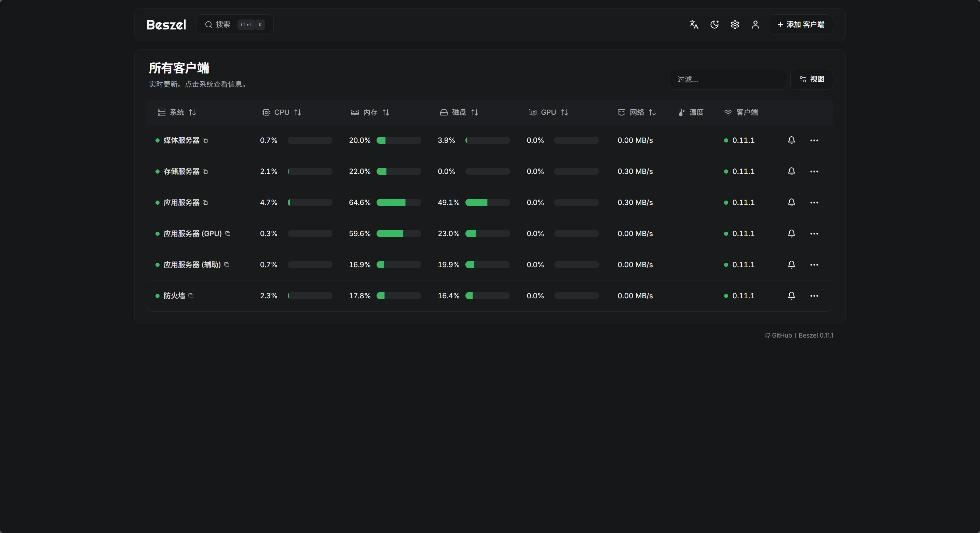Click 媒体服务器 disk value 3.9%
This screenshot has height=533, width=980.
(x=446, y=140)
